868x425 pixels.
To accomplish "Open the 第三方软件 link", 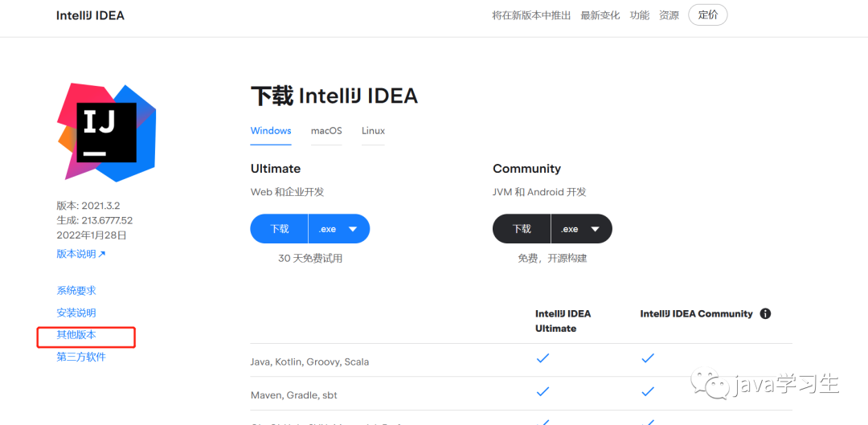I will tap(81, 357).
